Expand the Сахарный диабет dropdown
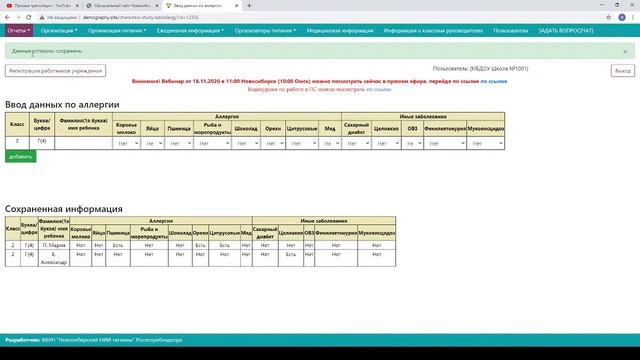The image size is (640, 360). click(356, 143)
